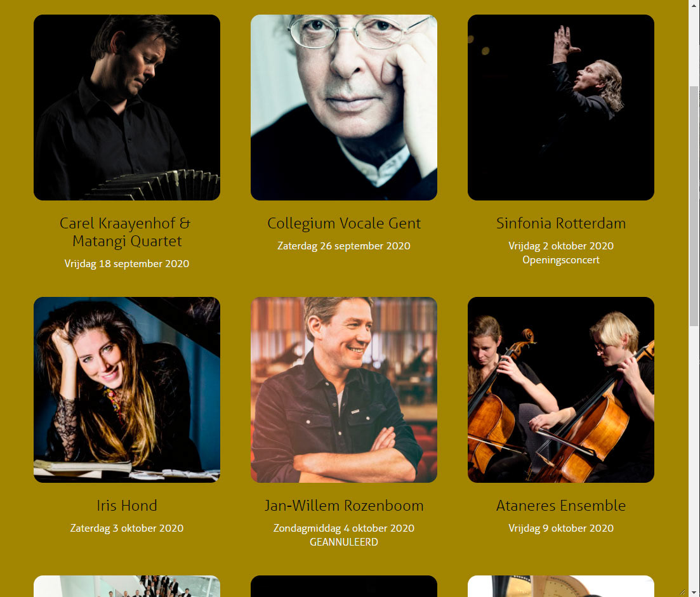Screen dimensions: 700x597
Task: Click the vertical scrollbar thumb
Action: [694, 206]
